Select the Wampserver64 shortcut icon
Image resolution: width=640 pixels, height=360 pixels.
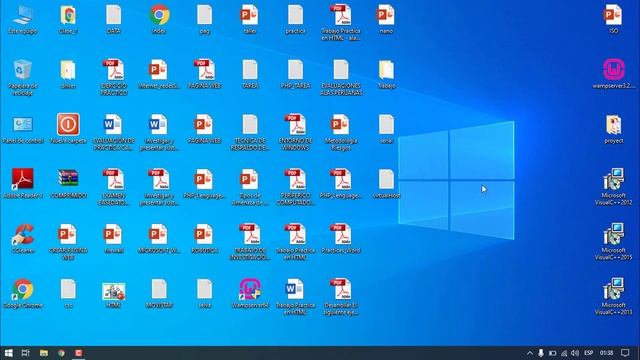(250, 293)
